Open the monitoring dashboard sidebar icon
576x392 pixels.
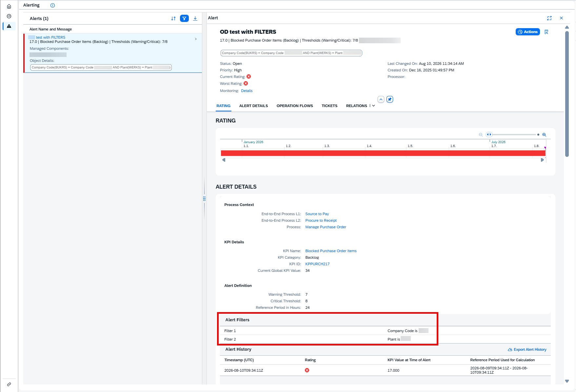point(9,16)
